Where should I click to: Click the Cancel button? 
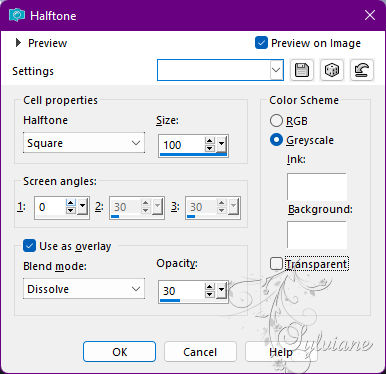[x=200, y=352]
